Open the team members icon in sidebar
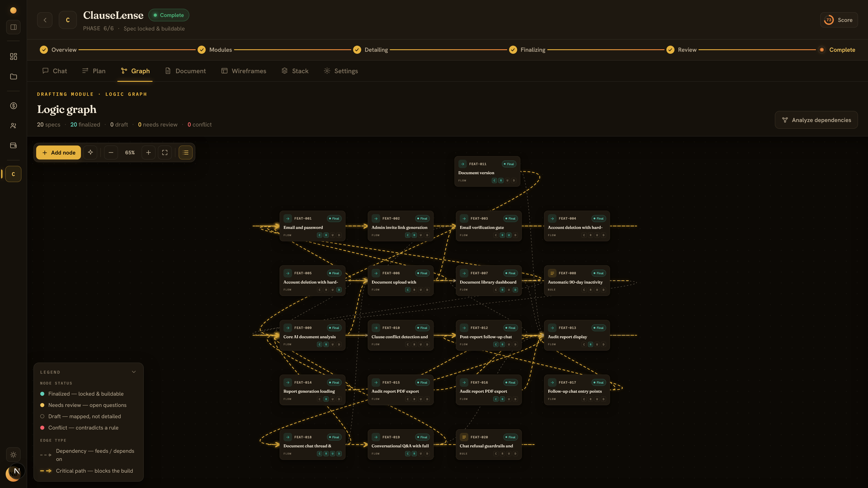The image size is (868, 488). coord(14,126)
